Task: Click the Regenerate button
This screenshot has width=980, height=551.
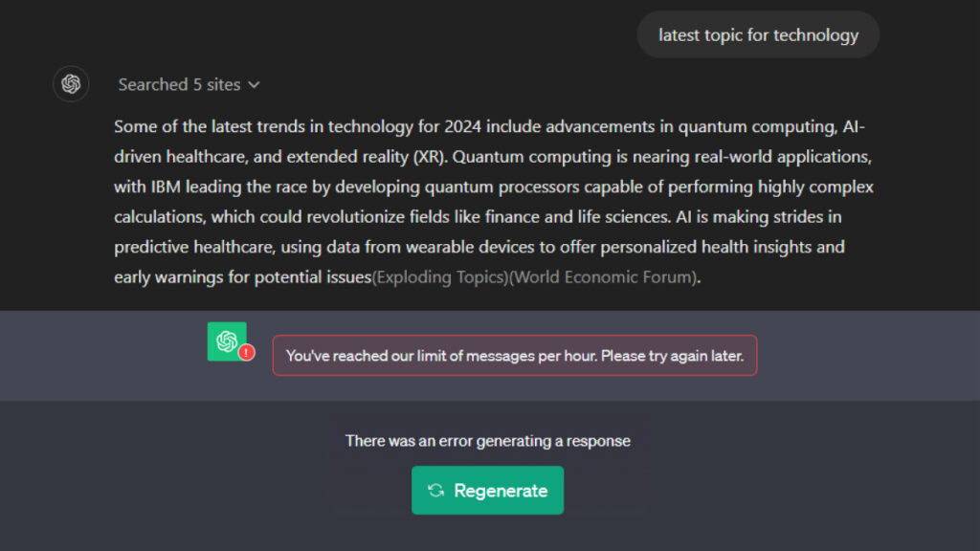Action: [487, 491]
